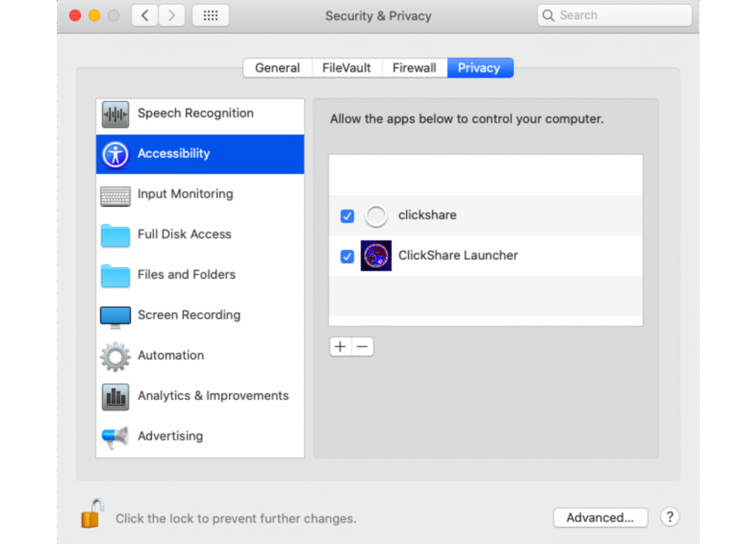Switch to the General tab

(277, 68)
